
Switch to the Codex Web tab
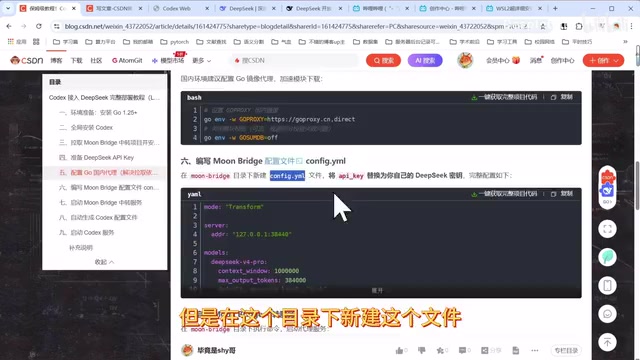click(x=181, y=8)
